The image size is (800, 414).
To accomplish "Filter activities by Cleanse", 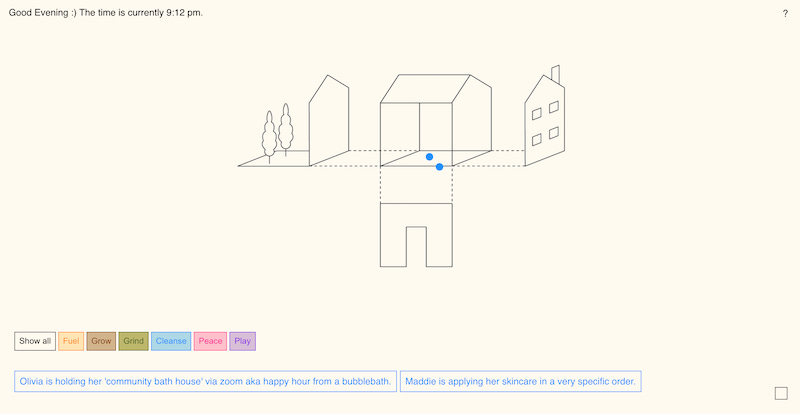I will pos(171,341).
